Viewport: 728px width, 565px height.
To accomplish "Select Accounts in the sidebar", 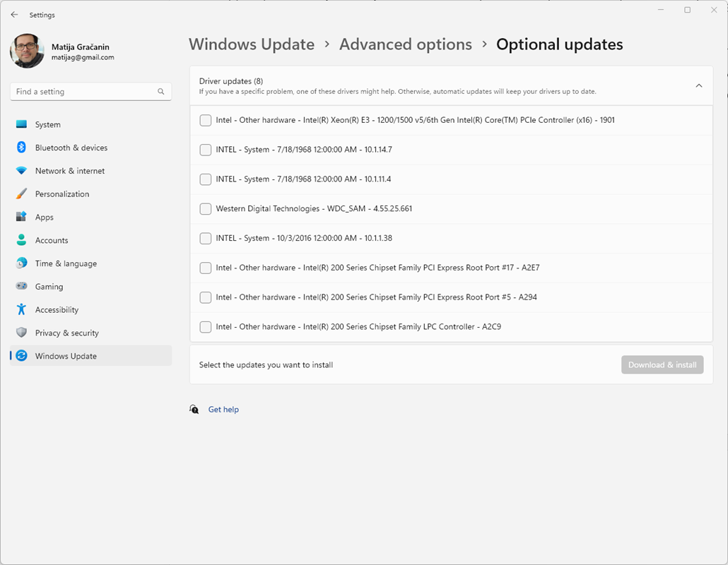I will pyautogui.click(x=90, y=240).
